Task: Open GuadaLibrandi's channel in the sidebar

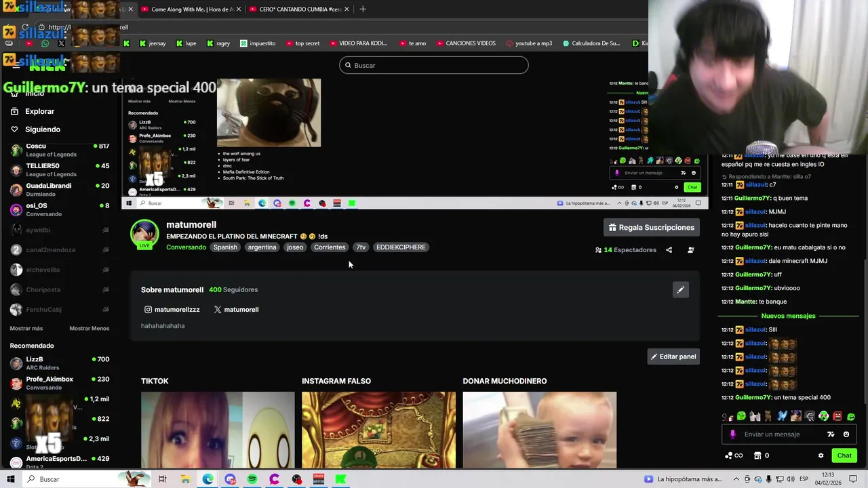Action: [x=60, y=190]
